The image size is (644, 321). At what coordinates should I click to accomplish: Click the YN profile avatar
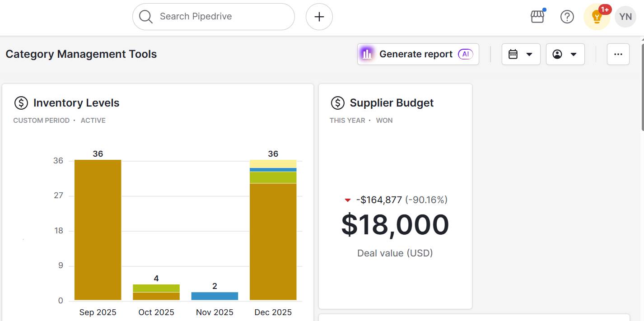(625, 16)
